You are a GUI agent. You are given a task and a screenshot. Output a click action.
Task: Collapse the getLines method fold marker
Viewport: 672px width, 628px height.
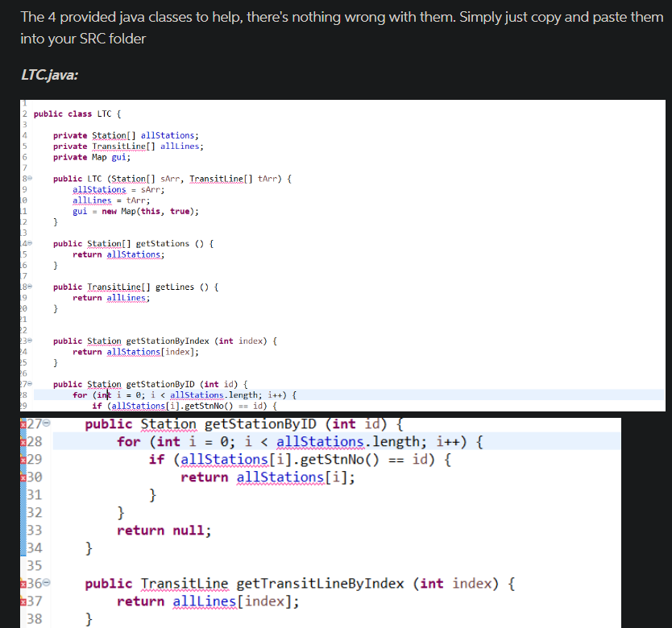tap(29, 287)
